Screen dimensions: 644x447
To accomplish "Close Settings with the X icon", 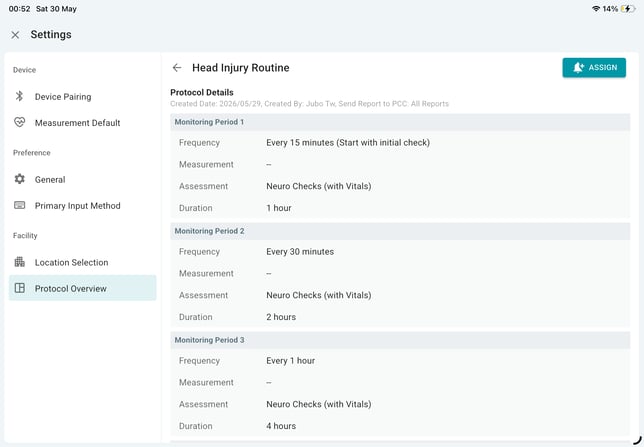I will 15,35.
